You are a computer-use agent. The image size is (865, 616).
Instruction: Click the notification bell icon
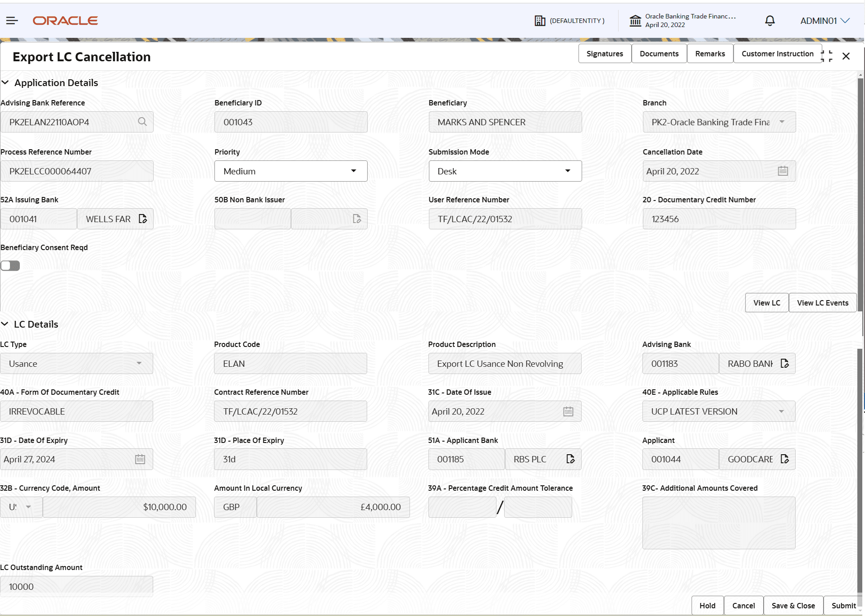[770, 21]
